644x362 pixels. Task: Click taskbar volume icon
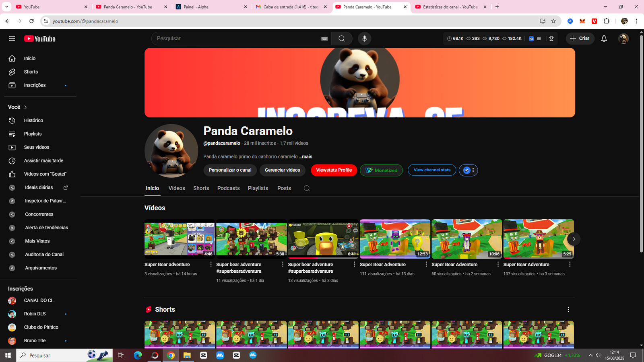(598, 355)
